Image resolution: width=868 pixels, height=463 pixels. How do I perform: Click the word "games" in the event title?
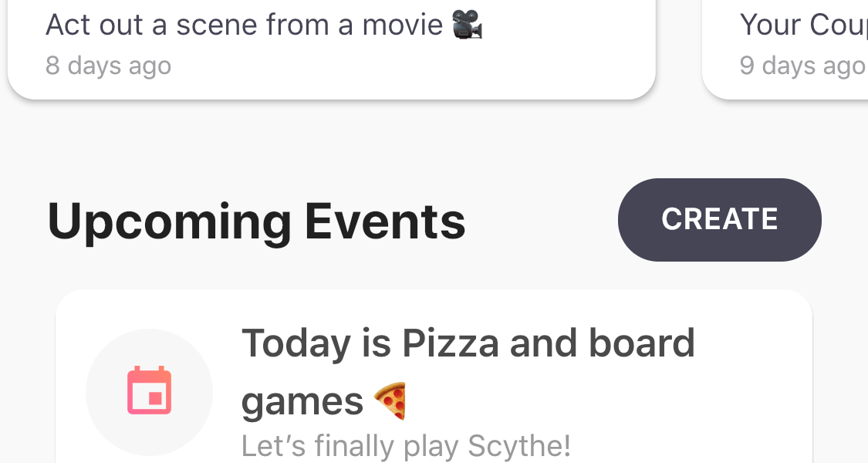[x=302, y=402]
